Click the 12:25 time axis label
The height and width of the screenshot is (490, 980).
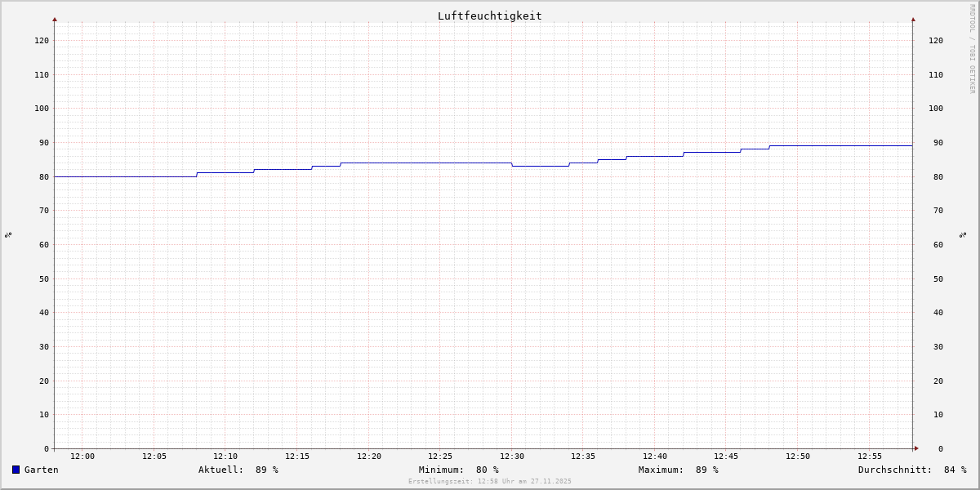pyautogui.click(x=440, y=456)
